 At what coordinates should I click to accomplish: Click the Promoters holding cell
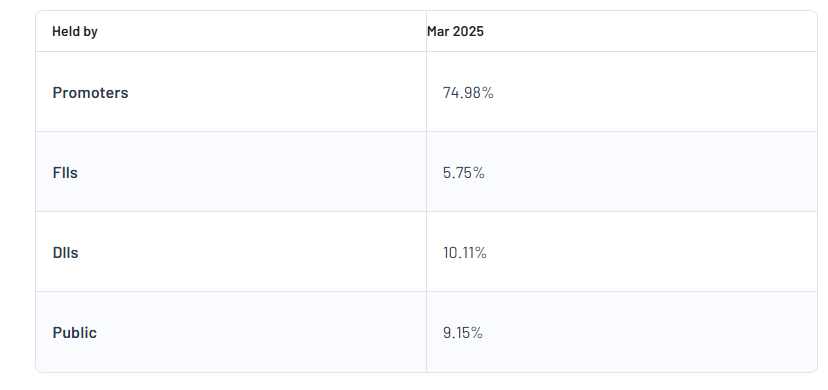coord(622,92)
